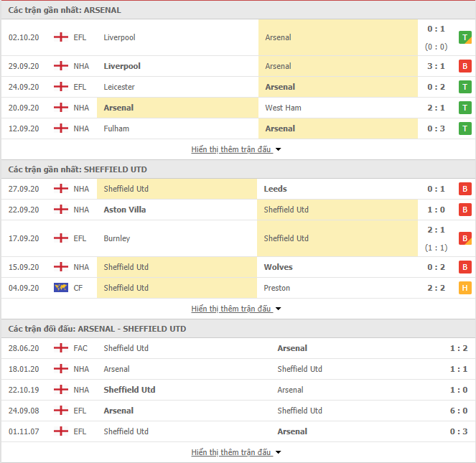
Task: Click the 1 : 2 score on FAC match
Action: tap(459, 348)
